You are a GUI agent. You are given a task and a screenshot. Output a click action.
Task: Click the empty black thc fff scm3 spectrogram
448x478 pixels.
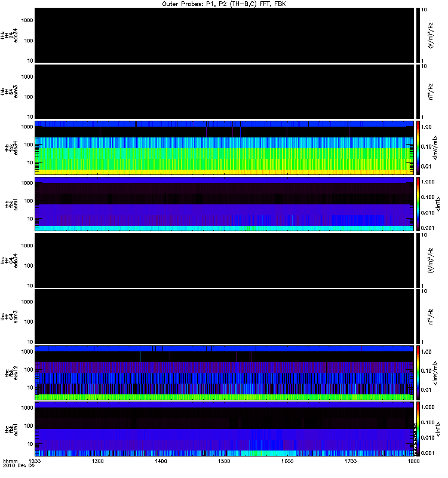click(x=224, y=317)
